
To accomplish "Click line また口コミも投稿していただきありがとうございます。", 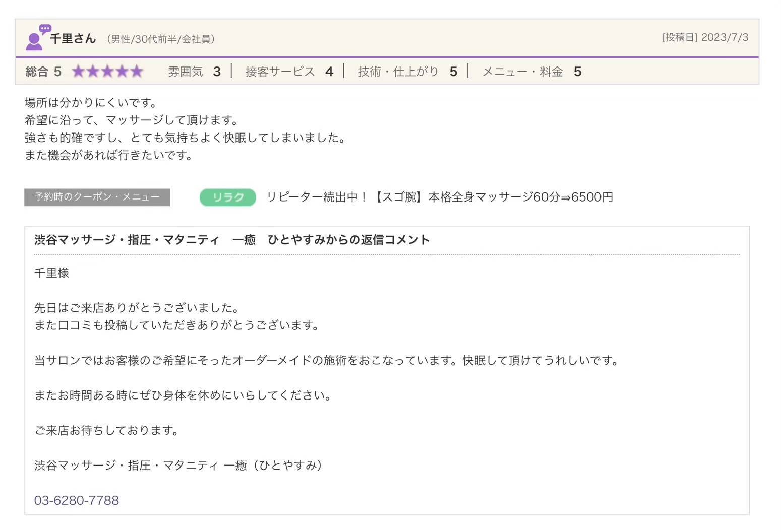I will tap(178, 325).
